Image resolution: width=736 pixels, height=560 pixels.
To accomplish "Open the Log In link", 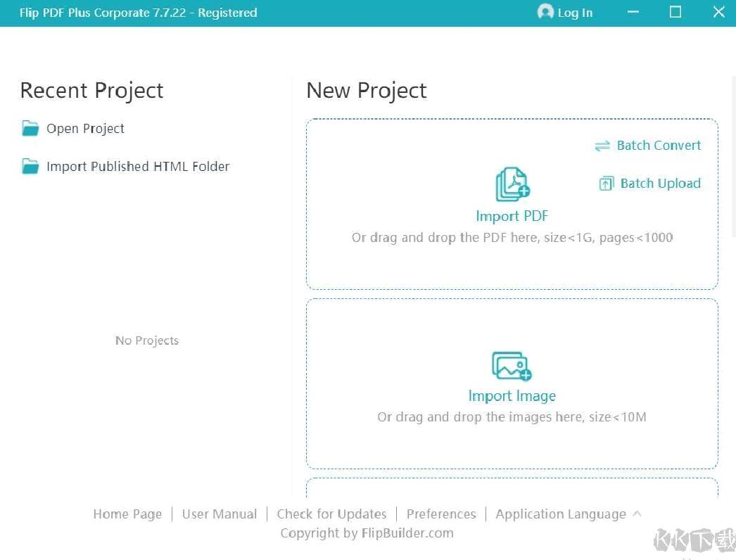I will coord(575,13).
